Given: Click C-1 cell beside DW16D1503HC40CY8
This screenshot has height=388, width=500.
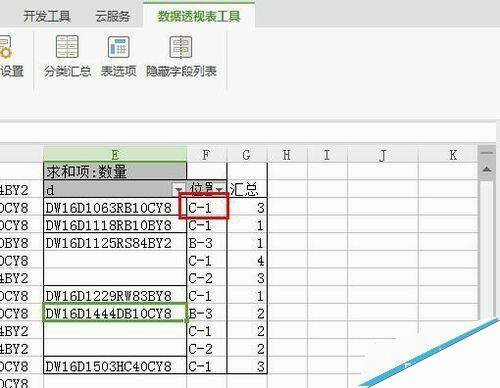Looking at the screenshot, I should [207, 366].
